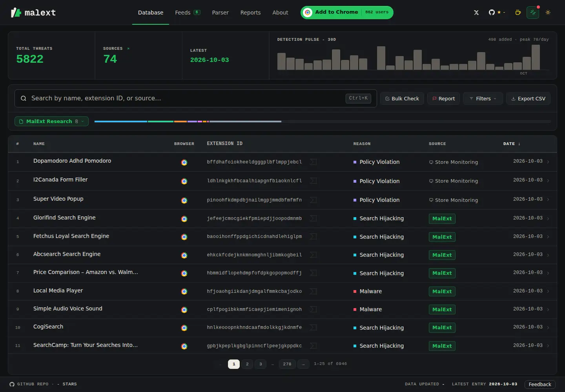The width and height of the screenshot is (565, 392).
Task: Open the GitHub icon in the header
Action: (x=492, y=13)
